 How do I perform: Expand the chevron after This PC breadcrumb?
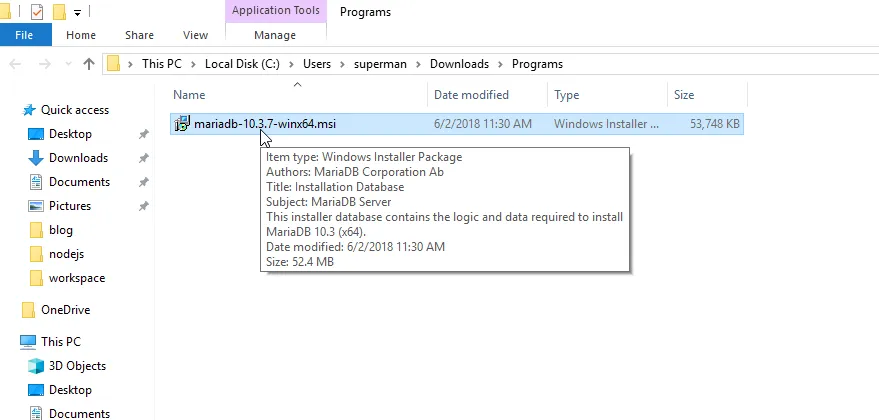pos(193,64)
